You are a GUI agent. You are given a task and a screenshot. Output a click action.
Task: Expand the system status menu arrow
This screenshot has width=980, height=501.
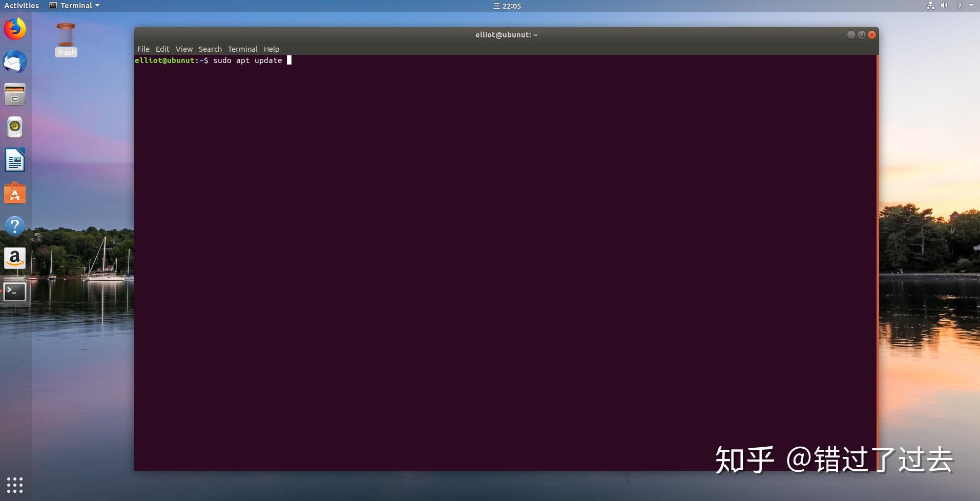click(970, 6)
